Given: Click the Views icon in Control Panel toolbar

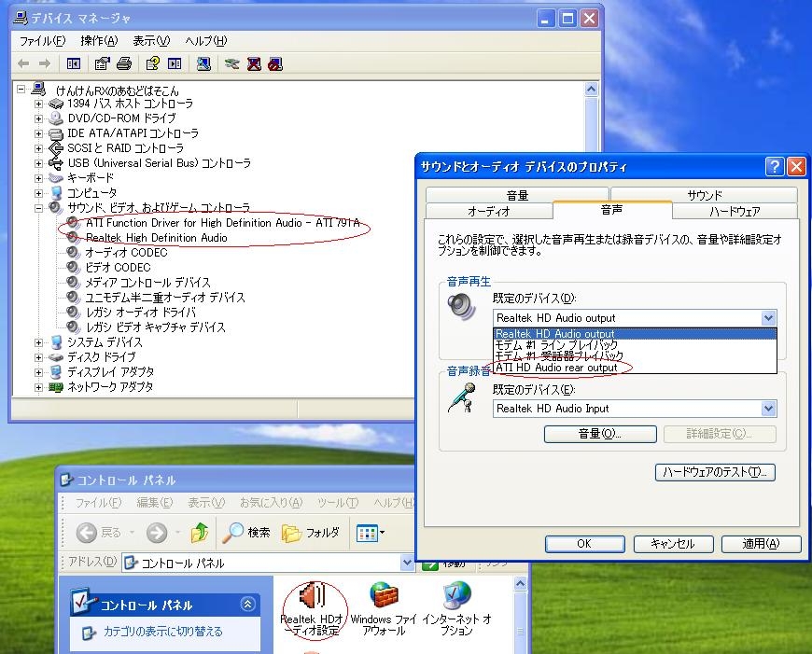Looking at the screenshot, I should click(x=371, y=533).
